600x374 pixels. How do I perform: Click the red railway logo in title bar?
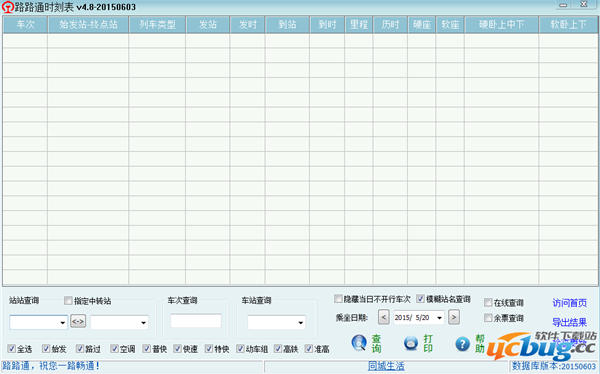(8, 7)
